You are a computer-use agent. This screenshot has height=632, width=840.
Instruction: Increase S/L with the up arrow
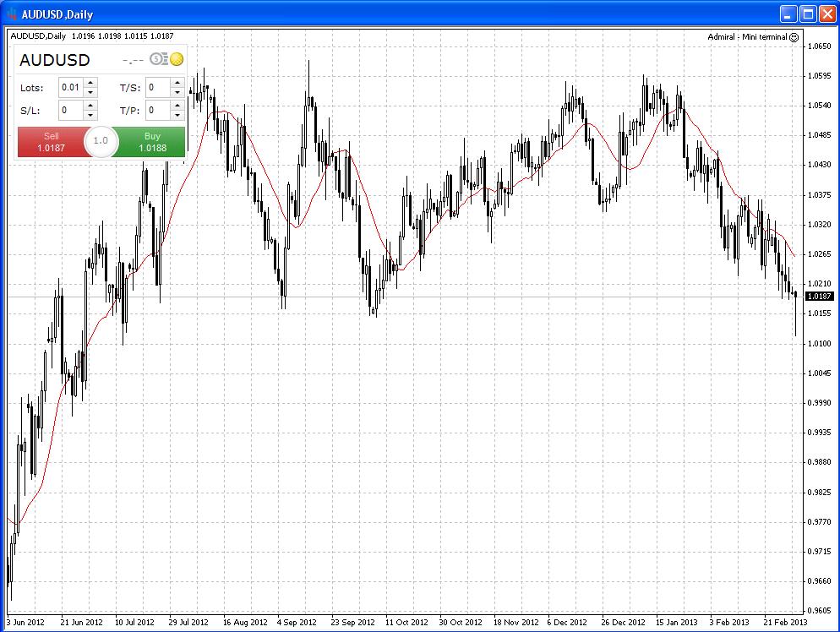point(90,106)
